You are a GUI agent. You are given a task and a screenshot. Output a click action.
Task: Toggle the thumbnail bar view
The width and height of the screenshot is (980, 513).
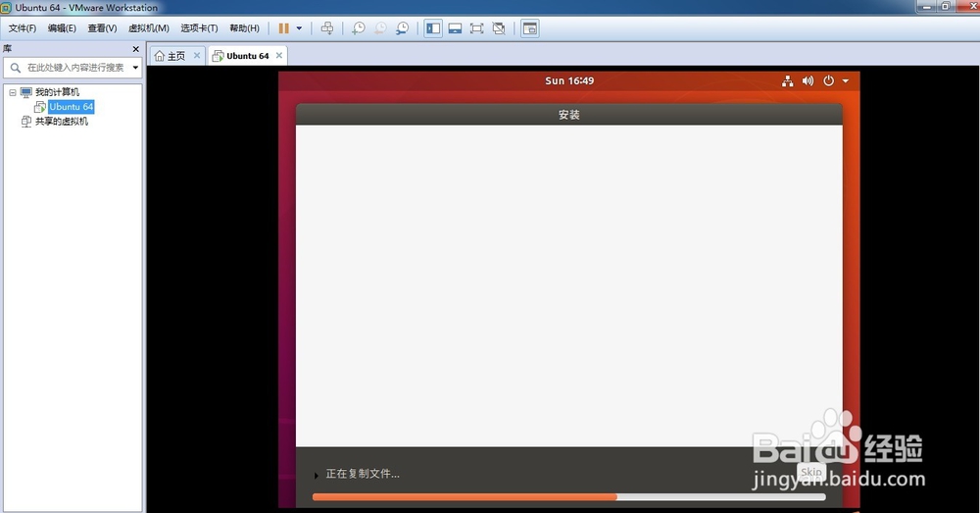(x=455, y=28)
